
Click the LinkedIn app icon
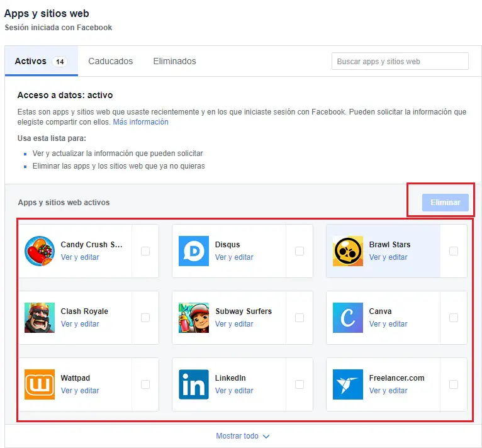194,384
